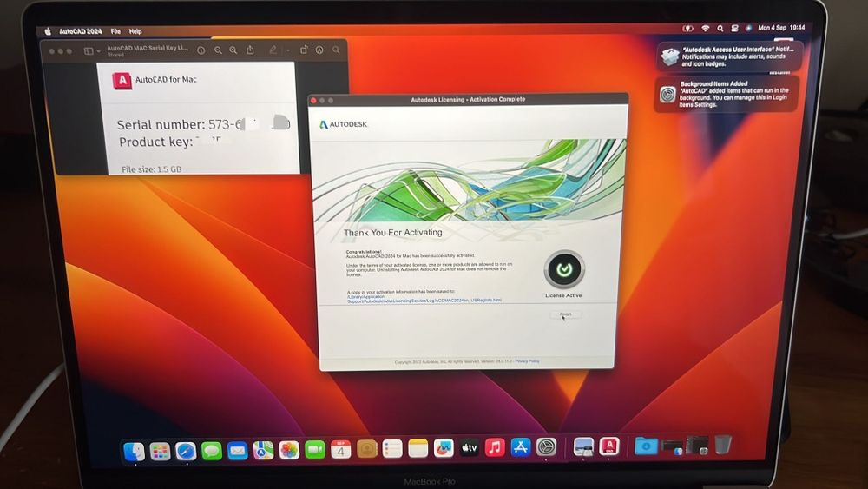868x489 pixels.
Task: Click the AutoCAD icon in the dock
Action: pyautogui.click(x=609, y=446)
